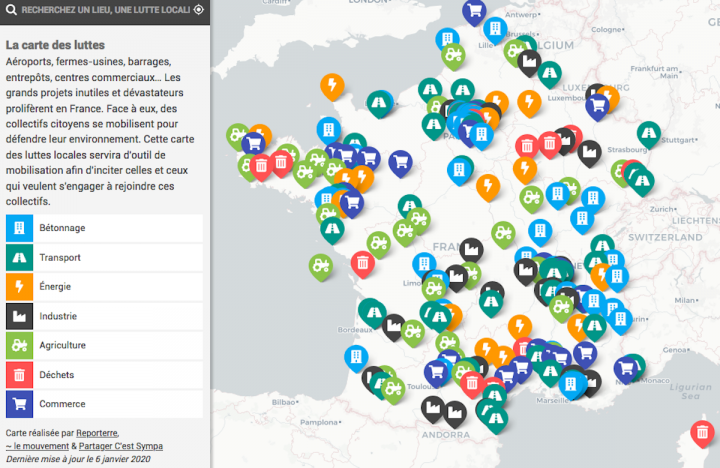Viewport: 720px width, 468px height.
Task: Click the orange Énergie lightning icon in legend
Action: [x=19, y=286]
